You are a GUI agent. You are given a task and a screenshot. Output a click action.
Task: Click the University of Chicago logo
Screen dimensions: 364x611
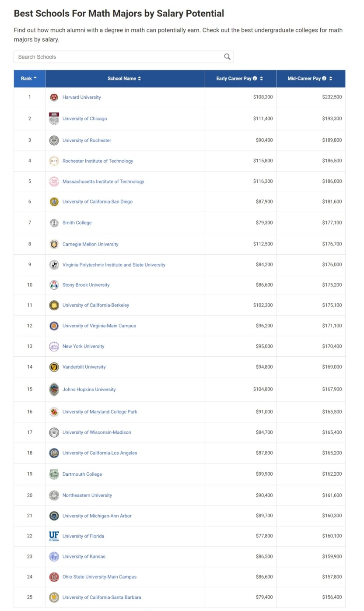pos(54,119)
